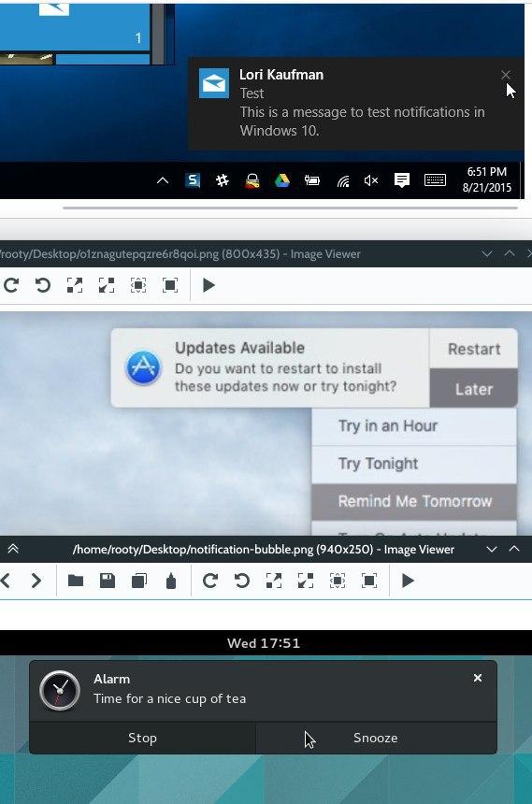Click the 6:51 PM clock on the taskbar
This screenshot has width=532, height=804.
tap(487, 179)
